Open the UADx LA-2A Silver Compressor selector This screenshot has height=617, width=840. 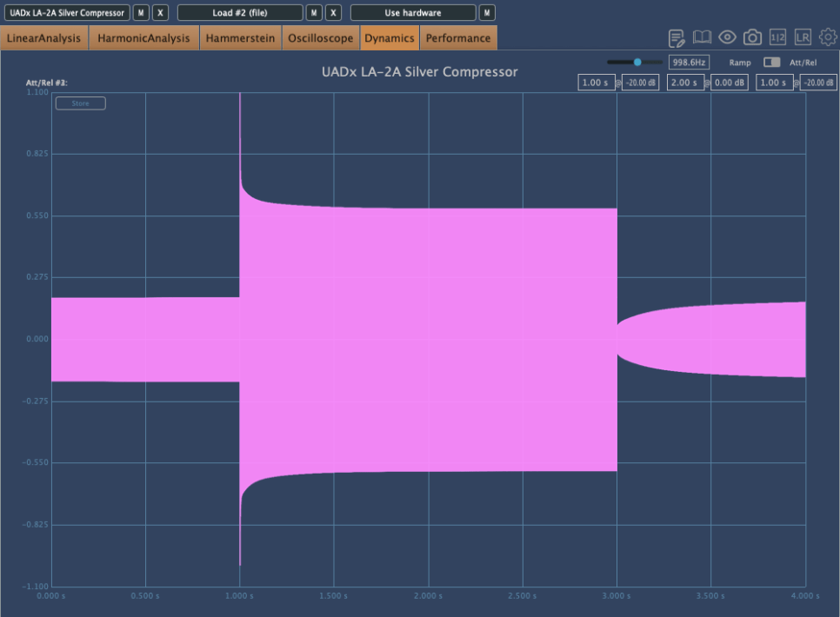(67, 13)
